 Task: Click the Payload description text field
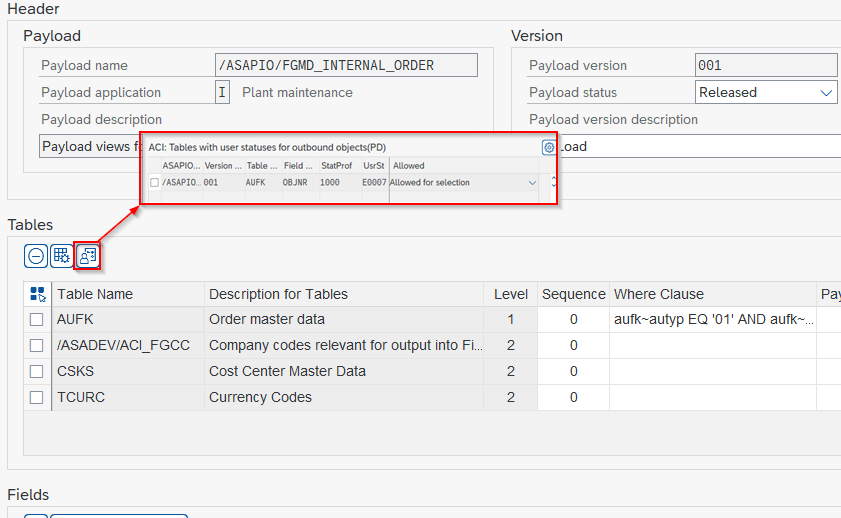(x=90, y=146)
